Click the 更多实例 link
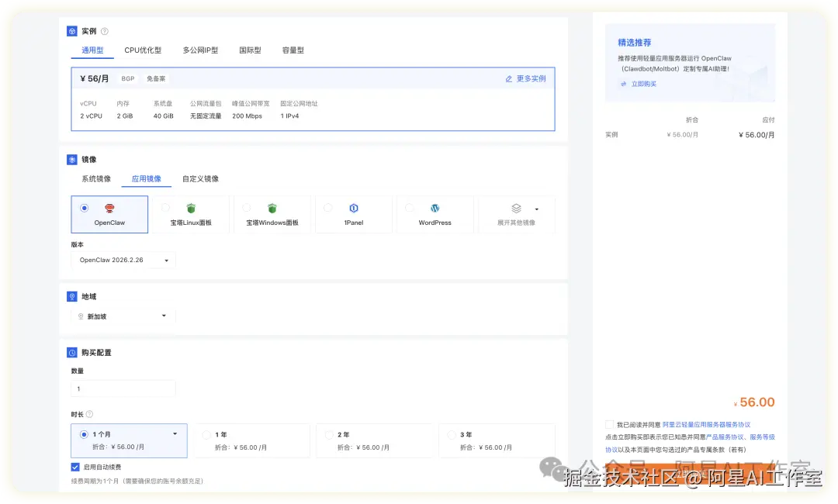 click(x=531, y=79)
